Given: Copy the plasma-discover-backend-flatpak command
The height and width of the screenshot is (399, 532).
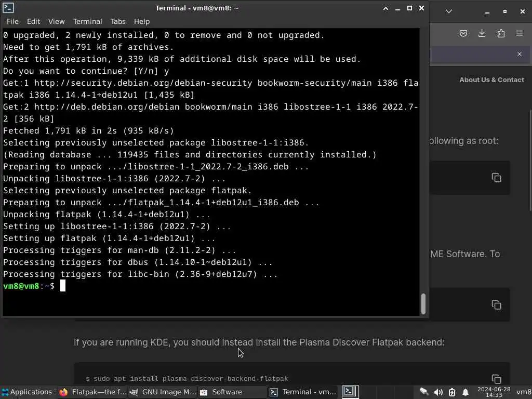Looking at the screenshot, I should click(x=496, y=379).
